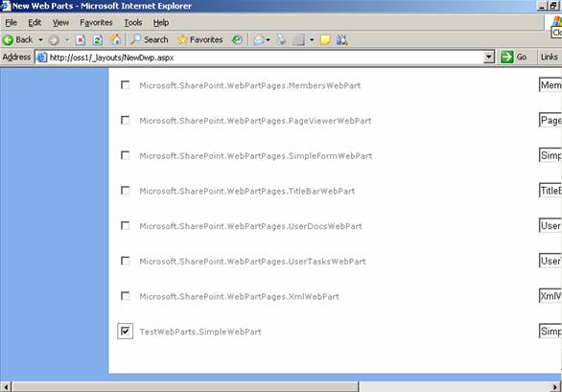
Task: Click the Internet Explorer title bar icon
Action: point(6,6)
